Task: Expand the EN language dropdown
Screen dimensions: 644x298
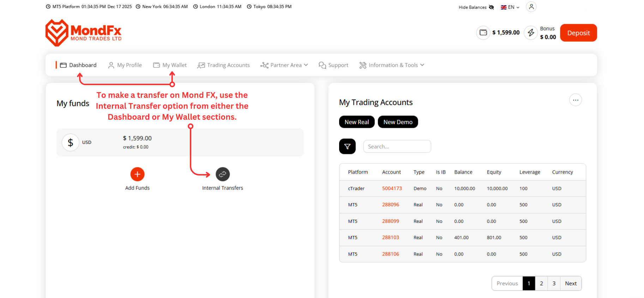Action: pyautogui.click(x=510, y=7)
